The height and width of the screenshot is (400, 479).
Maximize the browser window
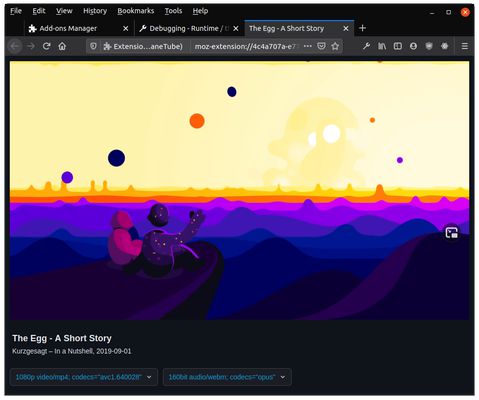click(448, 12)
